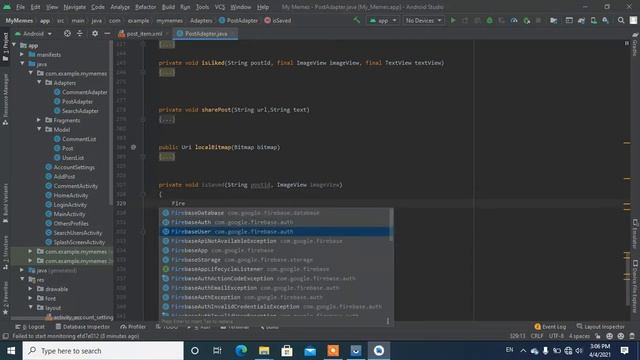Click the UTF-8 encoding status indicator
The width and height of the screenshot is (640, 360).
[x=556, y=336]
